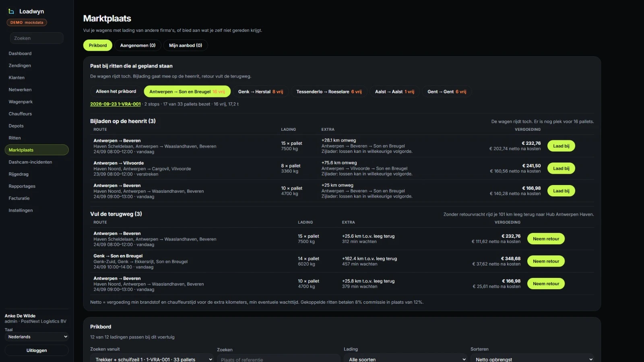Click the sidebar Zoeken search field
Screen dimensions: 644x362
[x=37, y=38]
